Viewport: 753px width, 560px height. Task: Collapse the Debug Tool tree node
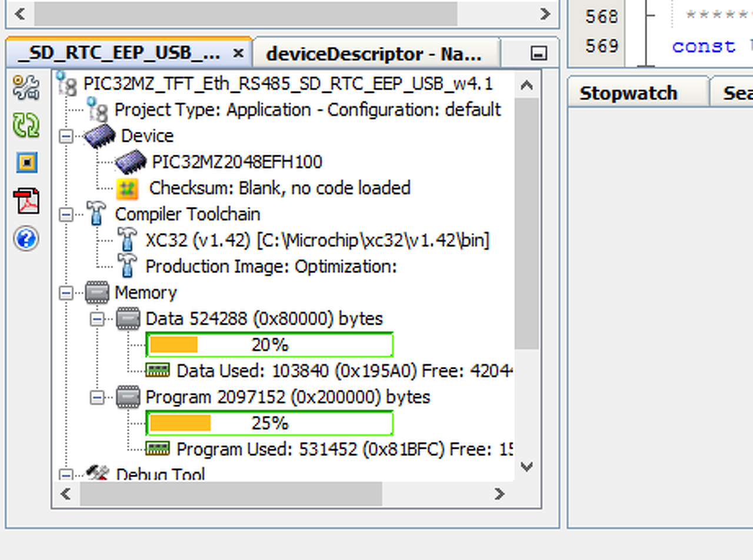point(66,475)
